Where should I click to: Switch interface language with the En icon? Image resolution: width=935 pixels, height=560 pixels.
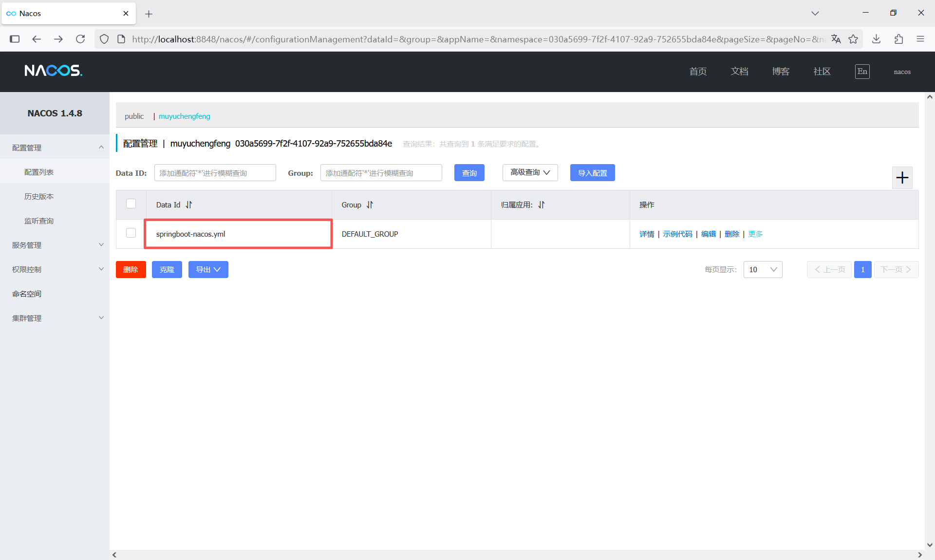[x=862, y=72]
